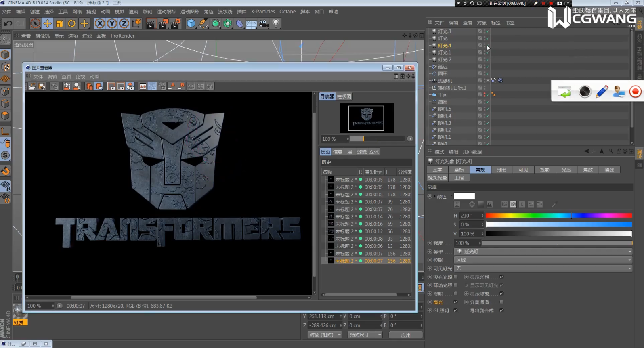Click Set as B icon in Picture Viewer

pos(181,86)
